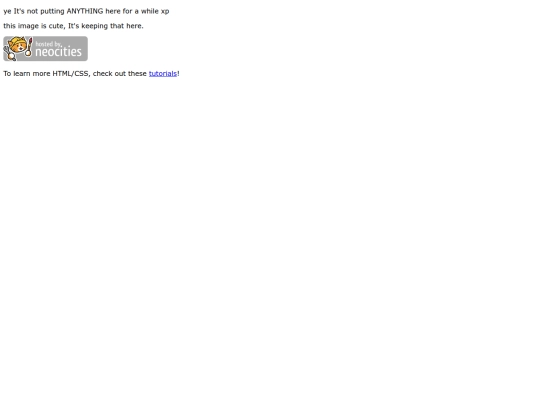Click the word ANYTHING in first line
The height and width of the screenshot is (405, 540).
85,11
